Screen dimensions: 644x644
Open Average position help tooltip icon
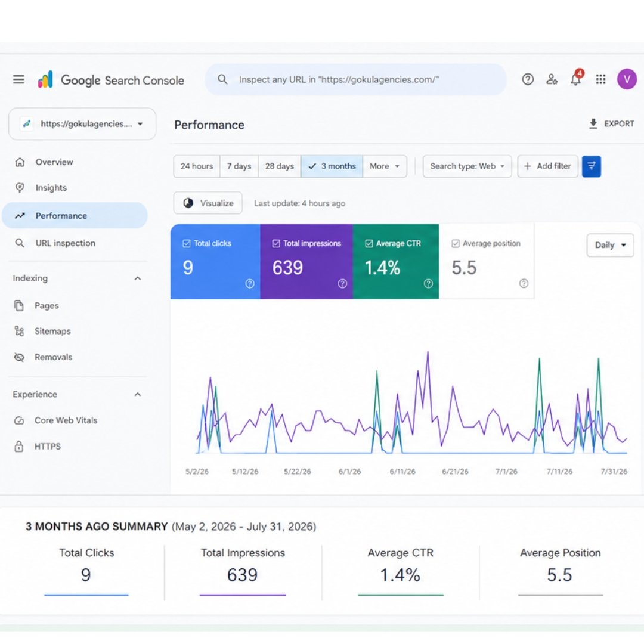pos(524,283)
